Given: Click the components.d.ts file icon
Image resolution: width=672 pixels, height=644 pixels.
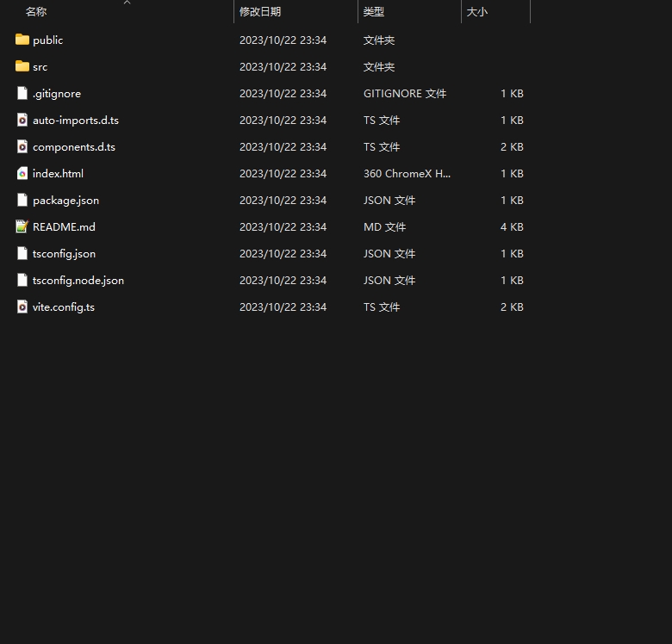Looking at the screenshot, I should 22,146.
